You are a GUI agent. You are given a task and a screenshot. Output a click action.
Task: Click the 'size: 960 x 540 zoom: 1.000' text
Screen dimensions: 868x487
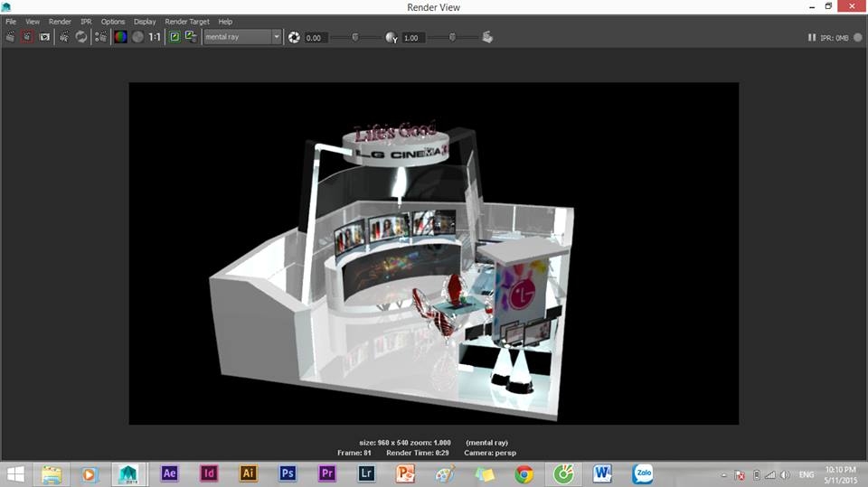click(x=405, y=443)
